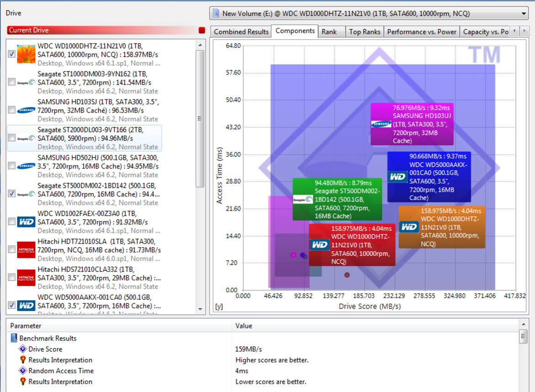535x392 pixels.
Task: Check the Hitachi HDS721010CLA332 checkbox
Action: (x=11, y=277)
